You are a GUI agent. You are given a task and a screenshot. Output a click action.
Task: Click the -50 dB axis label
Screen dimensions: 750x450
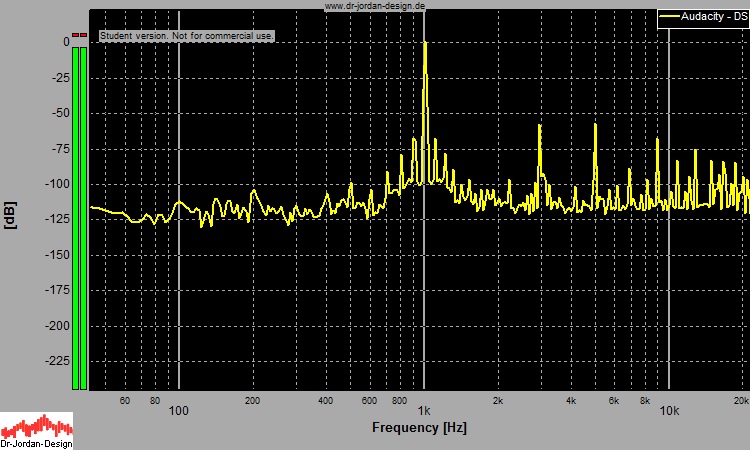60,113
